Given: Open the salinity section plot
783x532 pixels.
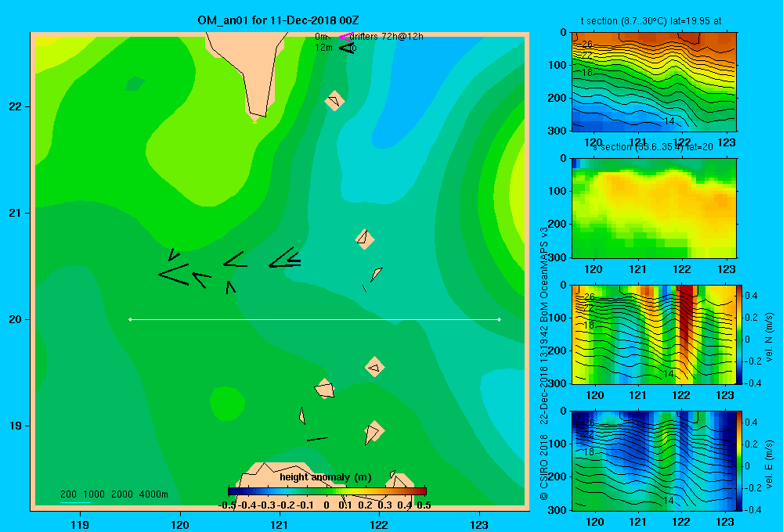Looking at the screenshot, I should point(654,208).
